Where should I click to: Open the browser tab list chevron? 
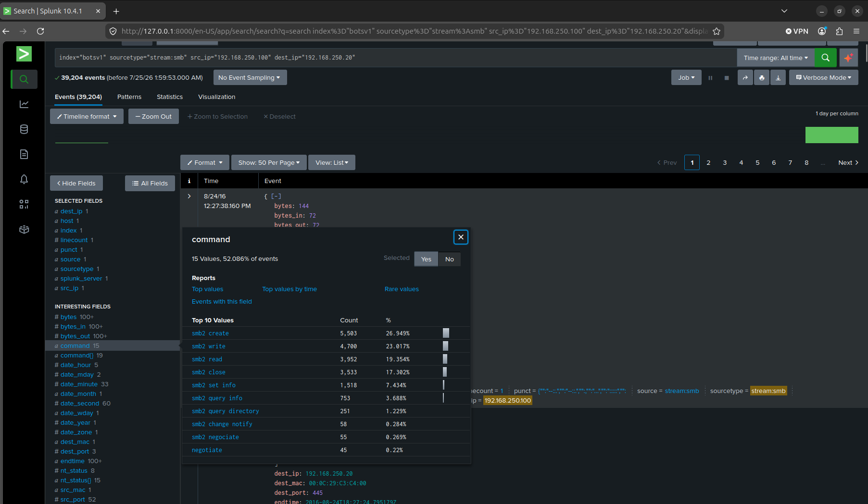(x=784, y=11)
